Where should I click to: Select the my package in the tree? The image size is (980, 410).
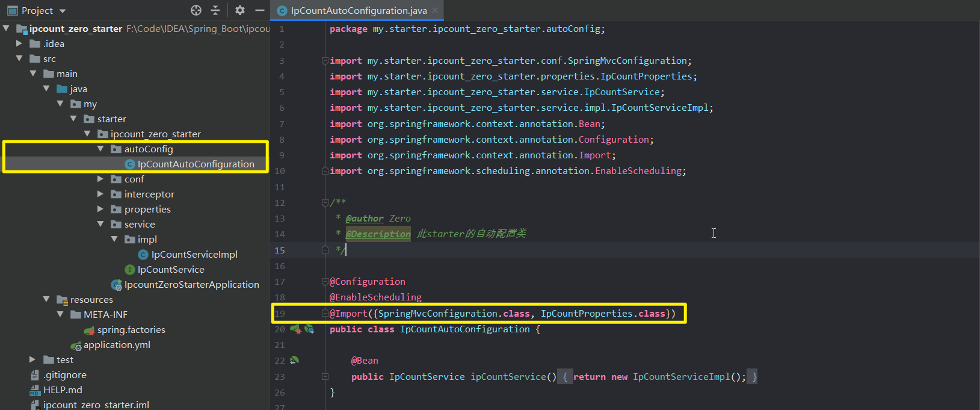(90, 104)
